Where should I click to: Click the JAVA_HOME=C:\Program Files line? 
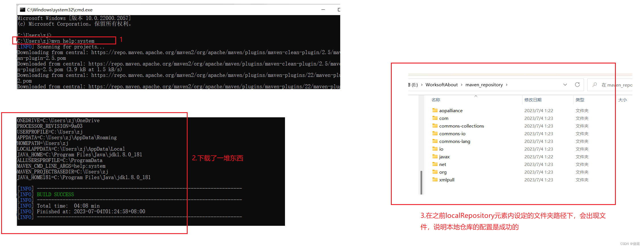click(80, 155)
